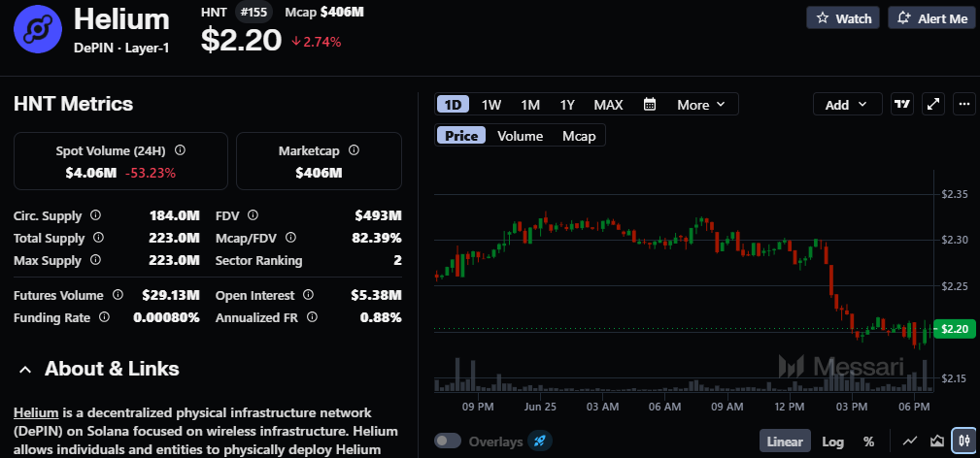Switch to candlestick chart type

coord(963,442)
